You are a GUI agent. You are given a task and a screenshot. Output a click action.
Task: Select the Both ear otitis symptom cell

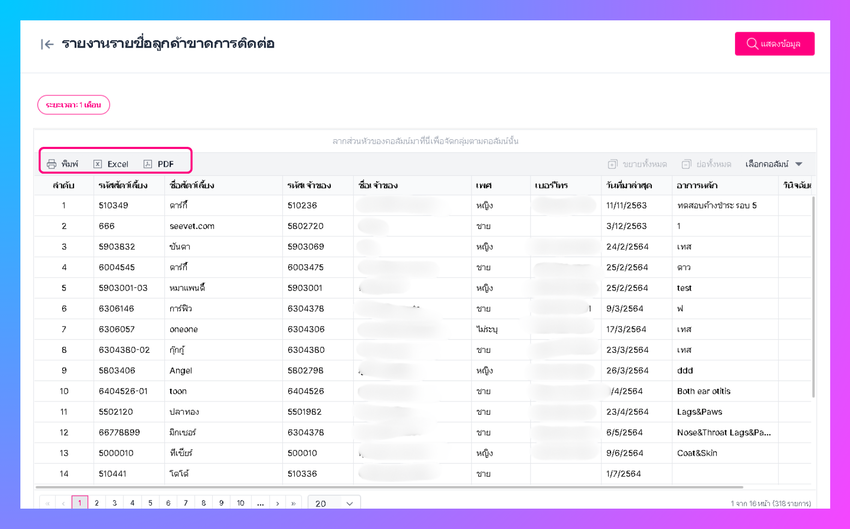(725, 391)
